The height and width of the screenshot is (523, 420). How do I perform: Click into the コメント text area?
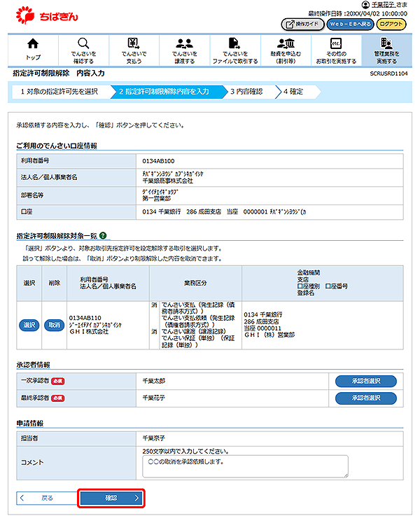(245, 466)
